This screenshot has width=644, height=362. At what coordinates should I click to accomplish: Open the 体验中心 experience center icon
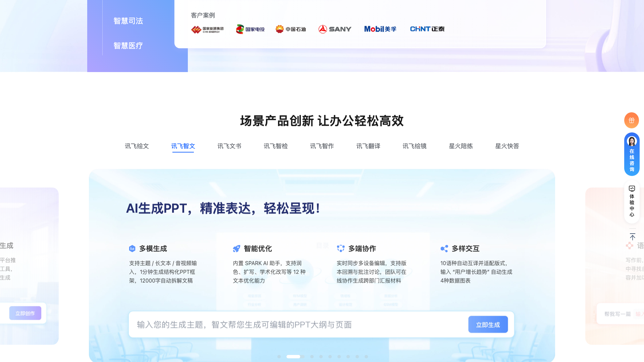click(632, 201)
